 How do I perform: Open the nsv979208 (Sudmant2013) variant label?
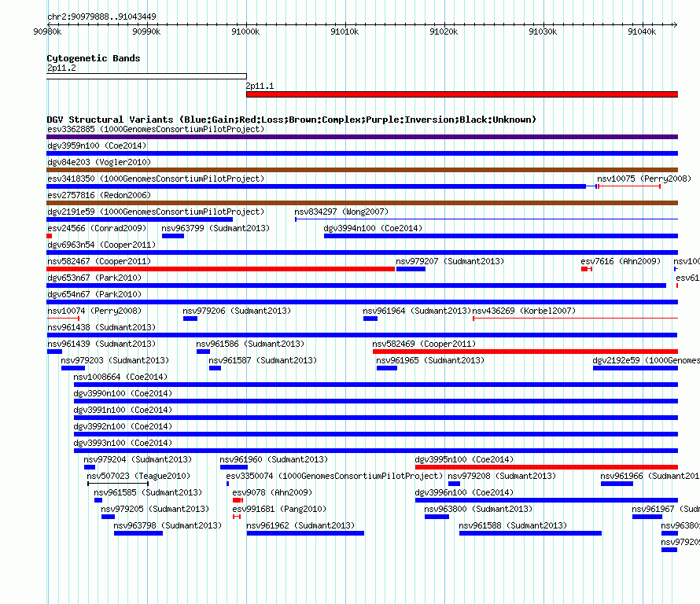click(502, 477)
